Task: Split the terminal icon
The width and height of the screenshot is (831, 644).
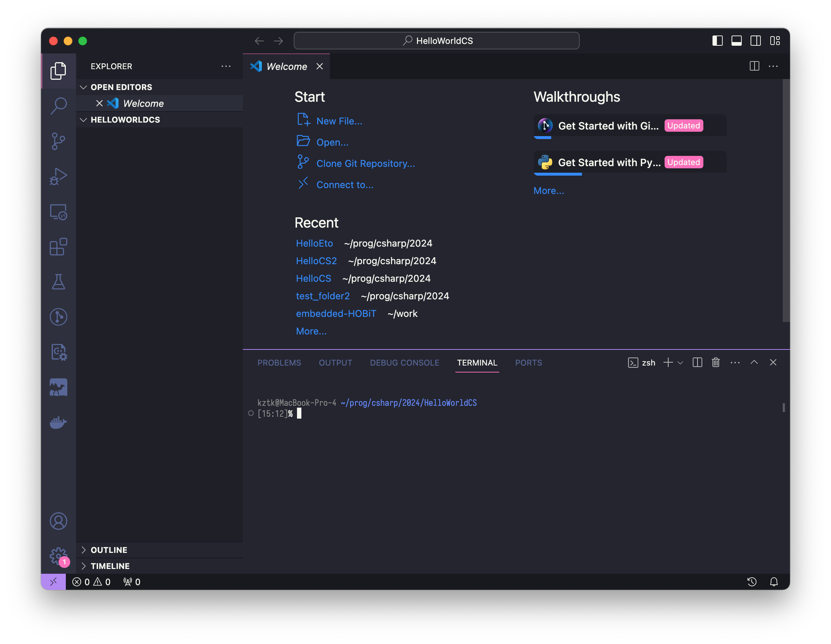Action: 697,362
